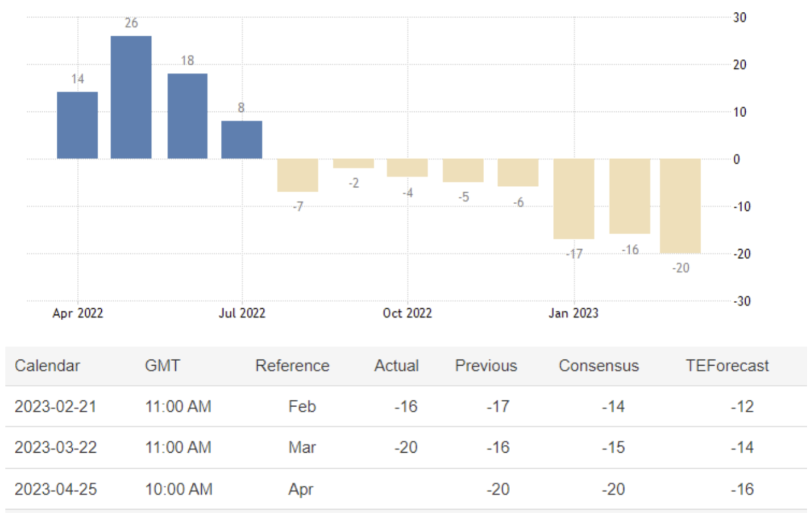Click the chart bar labeled -5
The width and height of the screenshot is (812, 515).
463,170
